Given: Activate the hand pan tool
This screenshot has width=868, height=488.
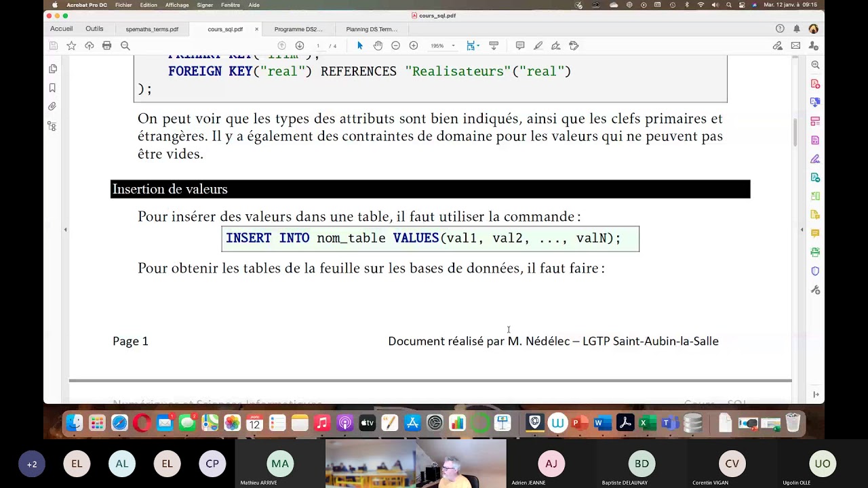Looking at the screenshot, I should [x=378, y=45].
